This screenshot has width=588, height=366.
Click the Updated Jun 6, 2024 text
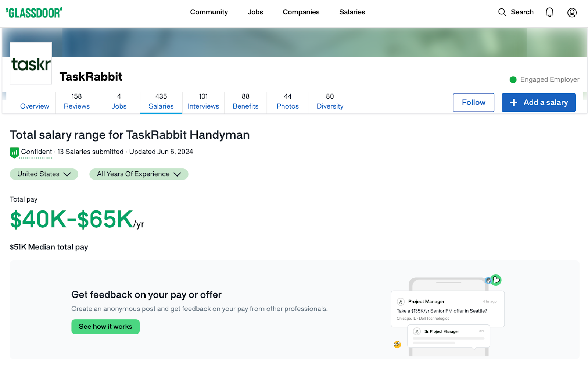(161, 152)
